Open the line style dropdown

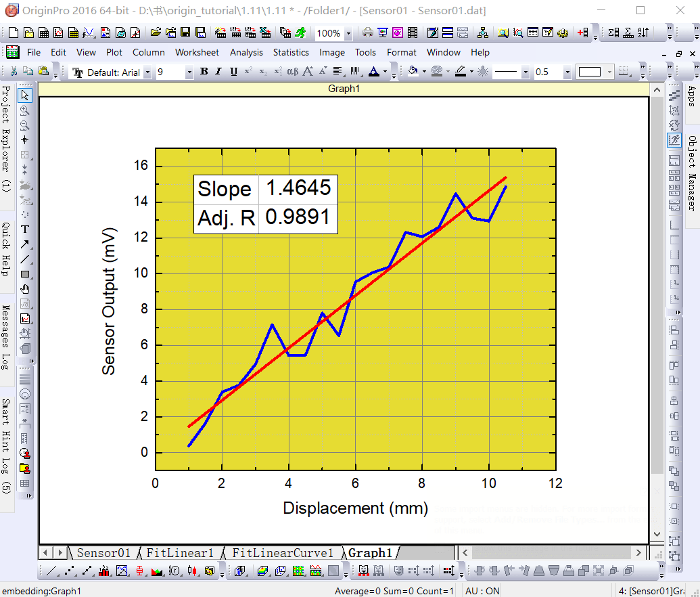coord(526,72)
